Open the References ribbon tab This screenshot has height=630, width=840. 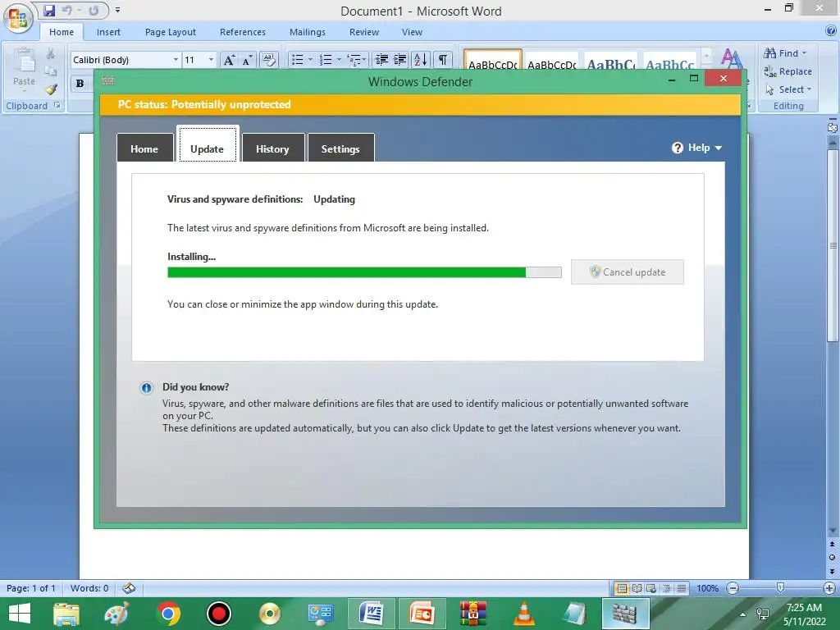click(243, 32)
